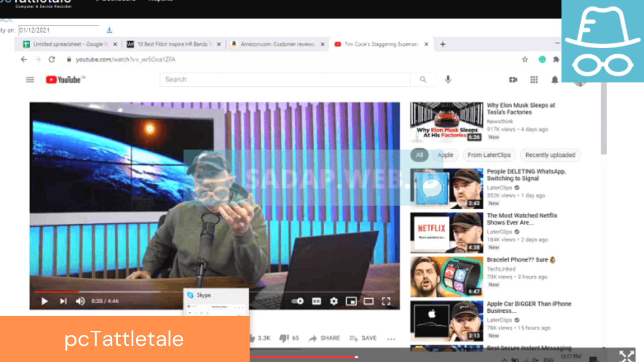Viewport: 644px width, 362px height.
Task: Click the youtube.com address bar
Action: [126, 59]
